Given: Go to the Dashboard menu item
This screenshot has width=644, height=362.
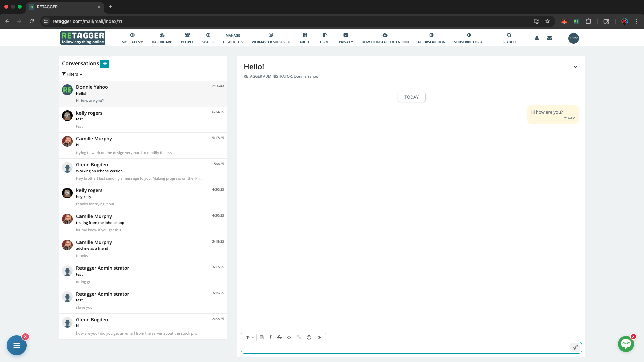Looking at the screenshot, I should pos(162,38).
